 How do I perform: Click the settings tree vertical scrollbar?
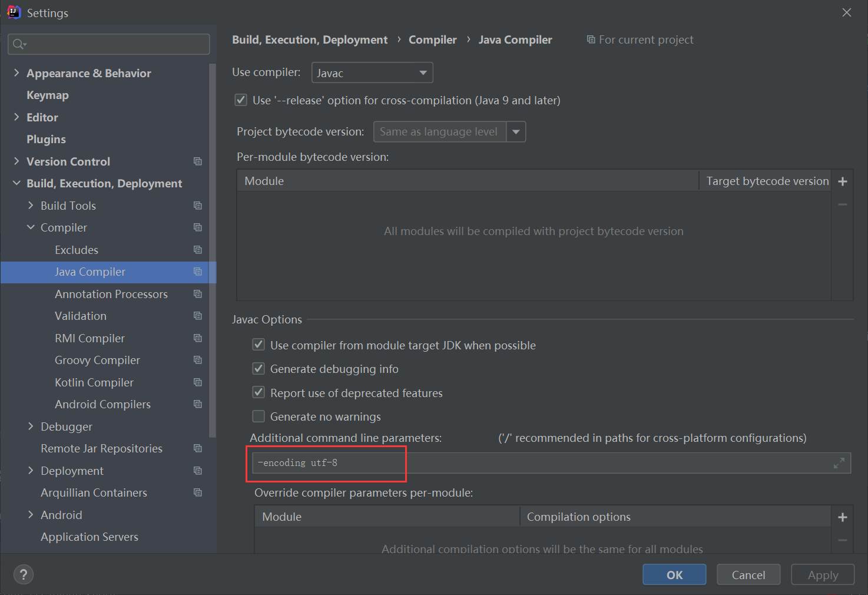(213, 250)
